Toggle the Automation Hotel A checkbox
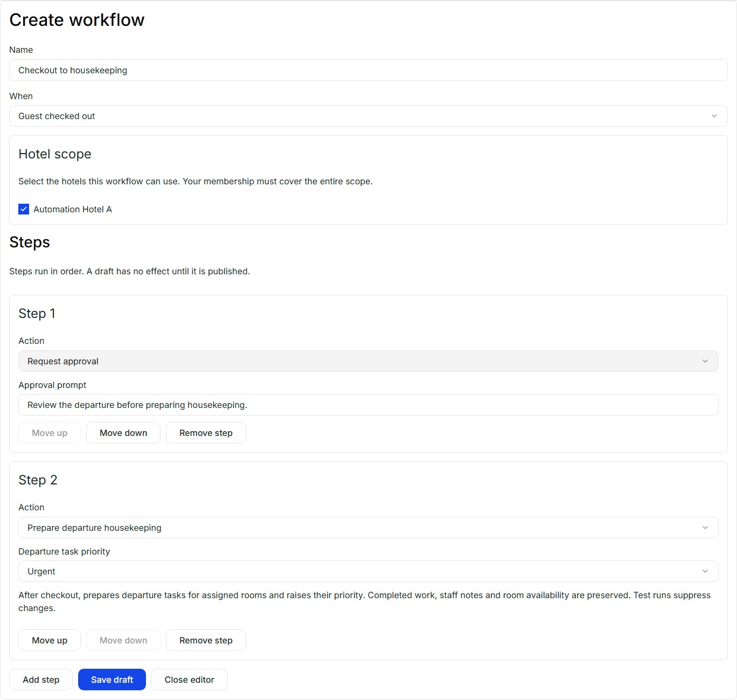This screenshot has height=700, width=737. (x=24, y=209)
